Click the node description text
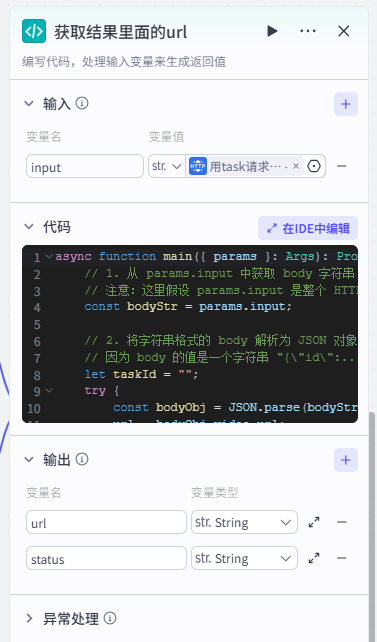The image size is (377, 642). (x=124, y=61)
